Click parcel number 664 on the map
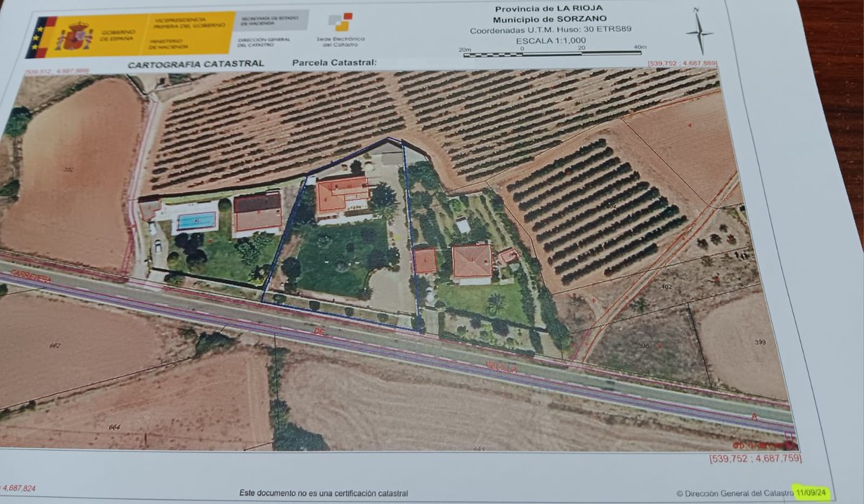The height and width of the screenshot is (504, 864). [x=114, y=428]
